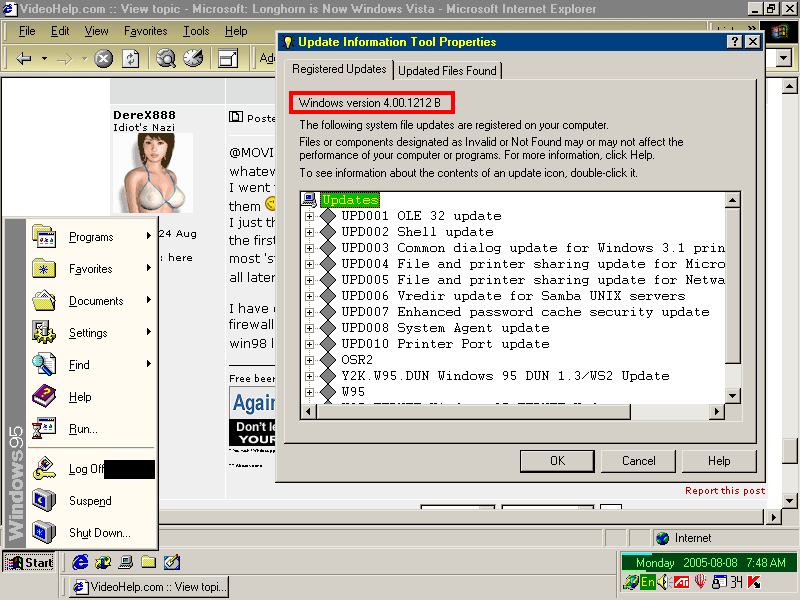This screenshot has width=800, height=600.
Task: Expand the UPD006 Vredir update node
Action: (x=309, y=296)
